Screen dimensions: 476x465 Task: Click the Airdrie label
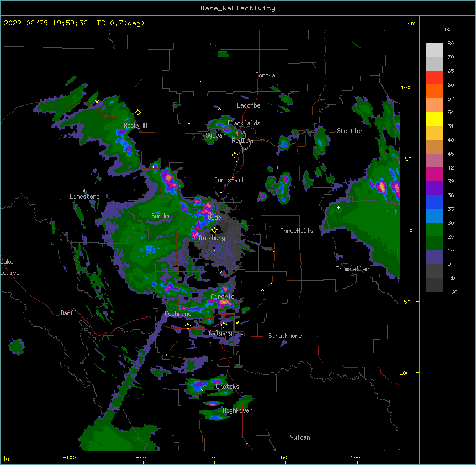(223, 297)
